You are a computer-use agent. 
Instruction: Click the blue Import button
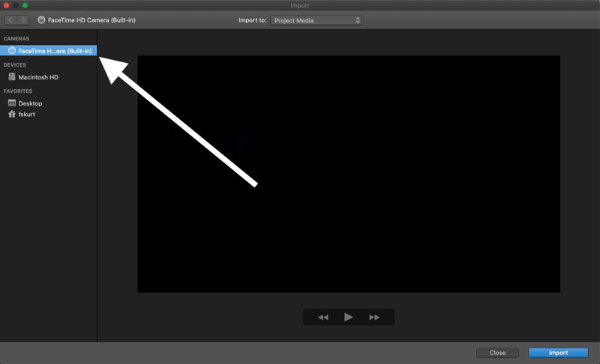[x=558, y=353]
